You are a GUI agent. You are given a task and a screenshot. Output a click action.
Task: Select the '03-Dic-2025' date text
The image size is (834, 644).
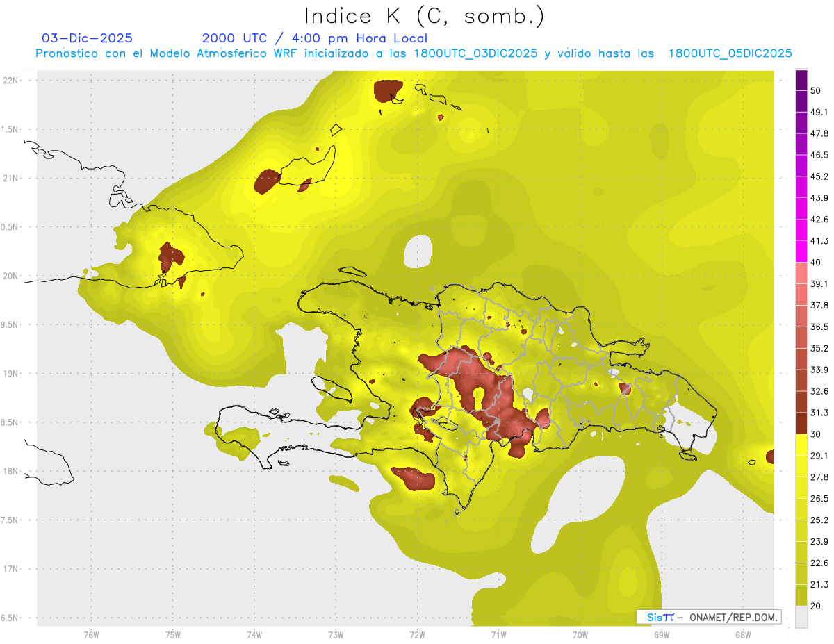click(87, 38)
